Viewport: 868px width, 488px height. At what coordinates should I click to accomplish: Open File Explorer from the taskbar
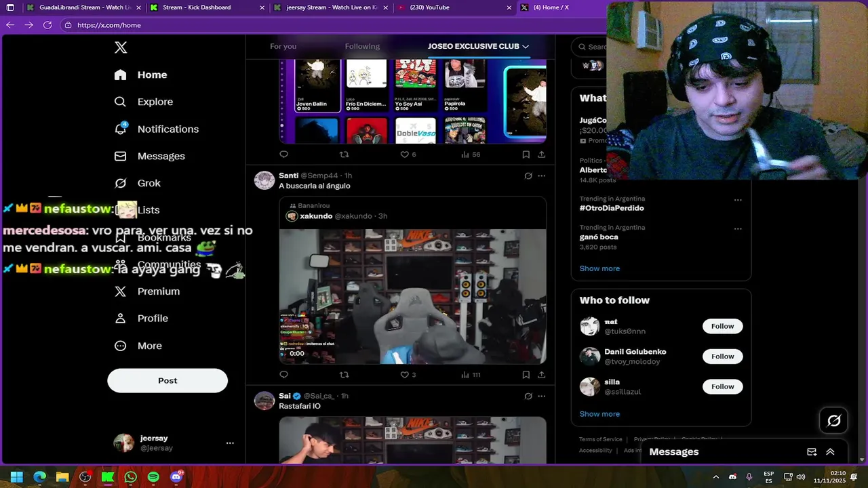[x=62, y=477]
